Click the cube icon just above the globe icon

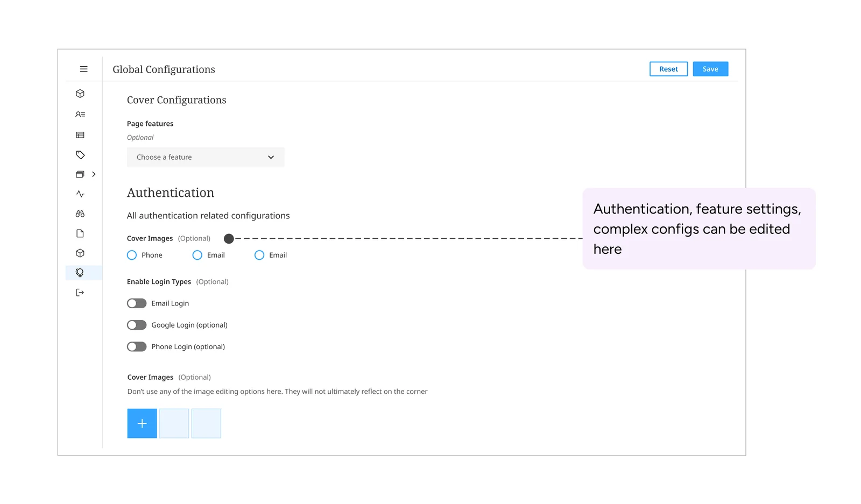point(80,253)
